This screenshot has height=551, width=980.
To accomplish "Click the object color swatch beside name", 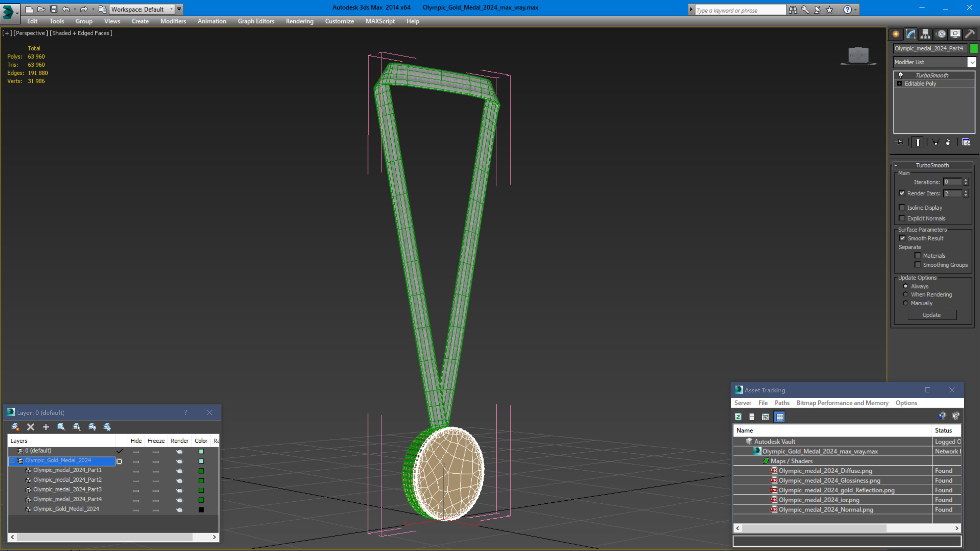I will coord(974,48).
